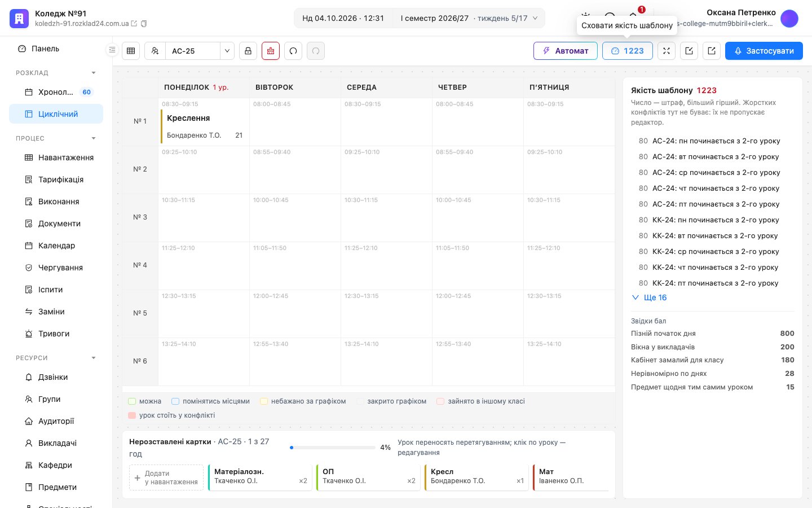The height and width of the screenshot is (508, 812).
Task: Click the blue Застосувати button
Action: click(x=764, y=51)
